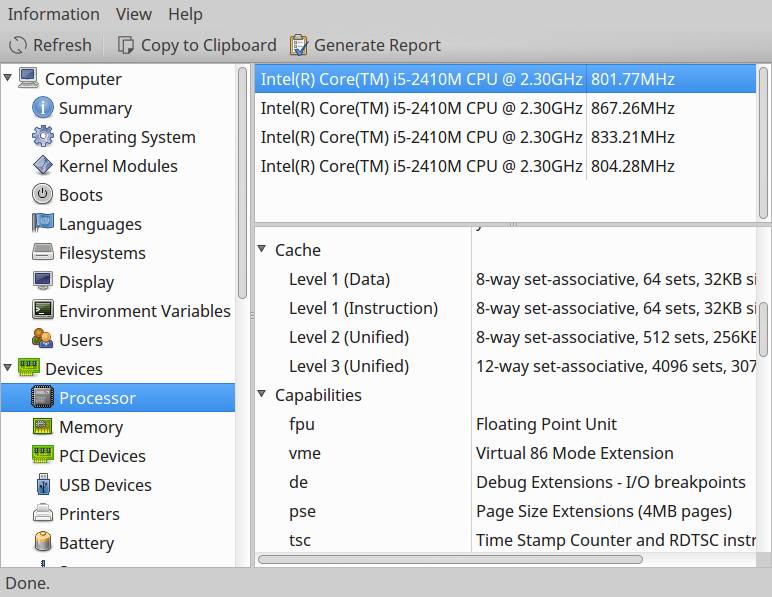772x597 pixels.
Task: Click the Processor chip icon
Action: [43, 397]
